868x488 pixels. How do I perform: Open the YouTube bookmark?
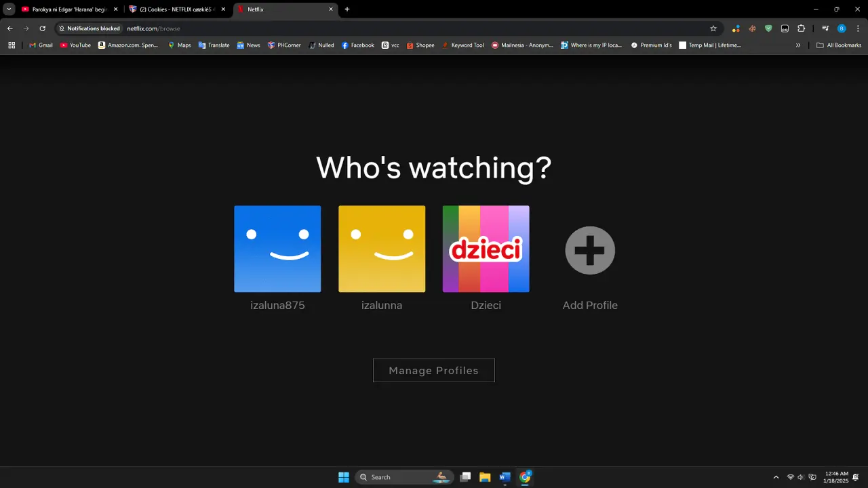[75, 45]
